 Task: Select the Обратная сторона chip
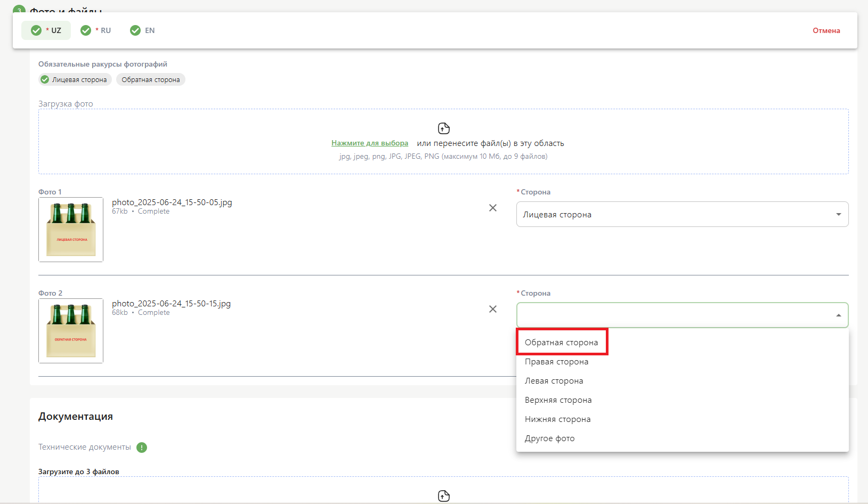click(x=151, y=80)
